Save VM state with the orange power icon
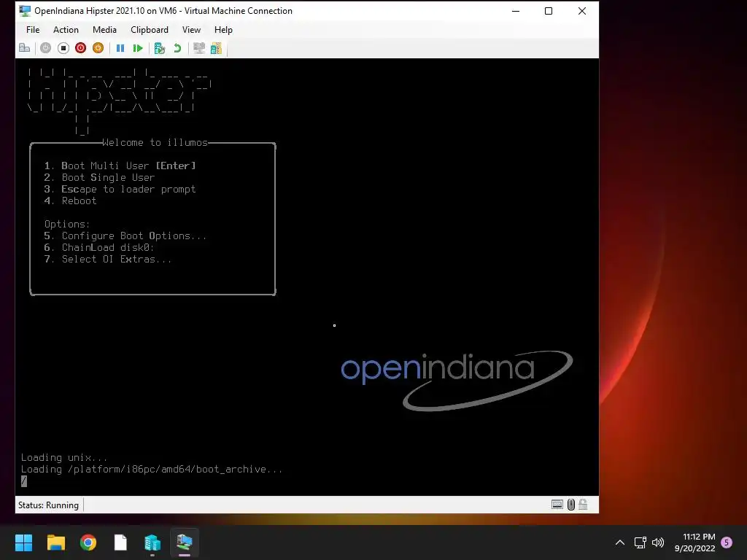Screen dimensions: 747x560 [x=98, y=48]
